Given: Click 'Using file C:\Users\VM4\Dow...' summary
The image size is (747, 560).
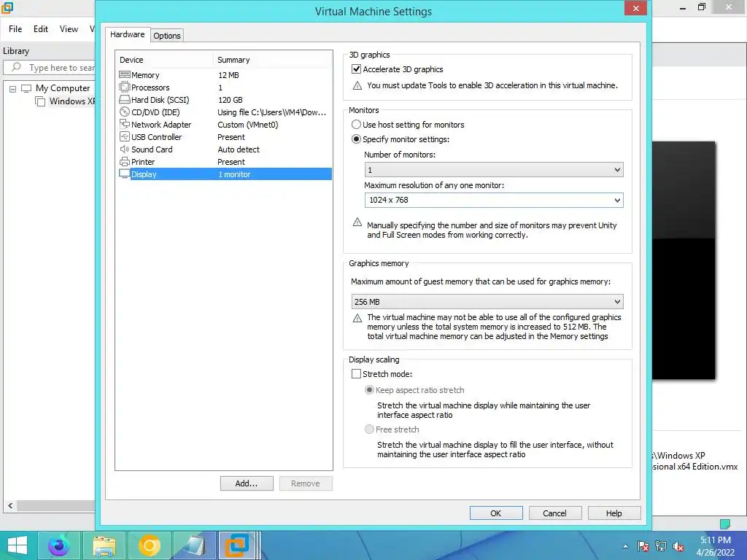Looking at the screenshot, I should [272, 112].
